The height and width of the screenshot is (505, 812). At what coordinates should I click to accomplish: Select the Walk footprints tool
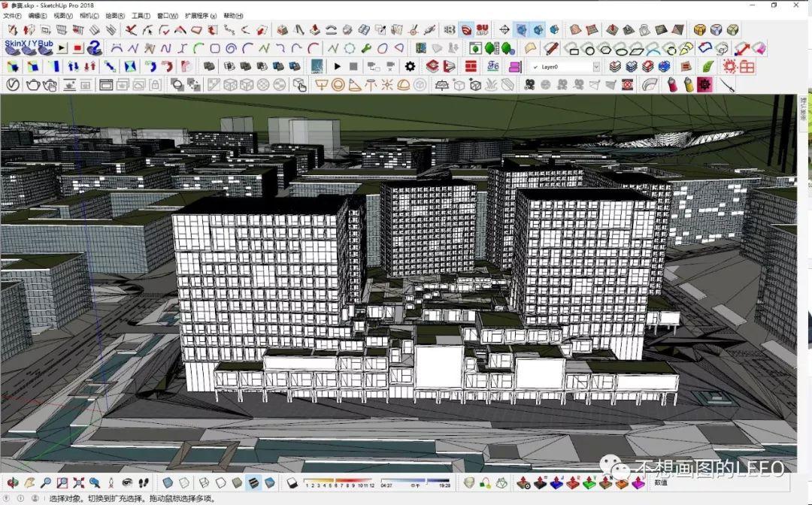click(x=144, y=482)
